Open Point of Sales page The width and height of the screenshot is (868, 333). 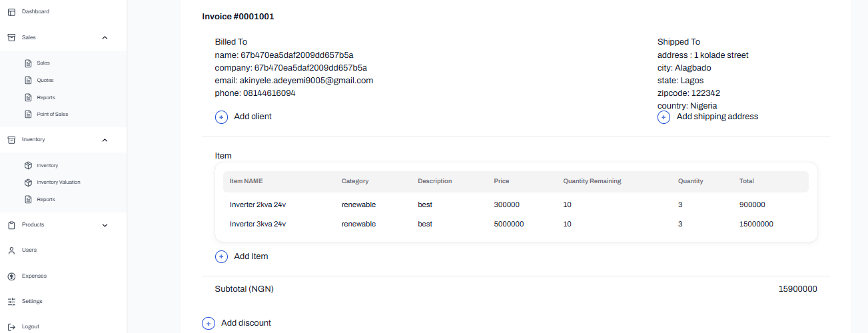click(x=52, y=115)
